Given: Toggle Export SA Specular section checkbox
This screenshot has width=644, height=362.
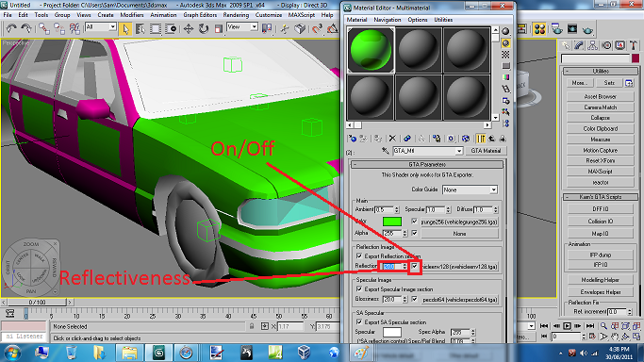Looking at the screenshot, I should click(359, 321).
